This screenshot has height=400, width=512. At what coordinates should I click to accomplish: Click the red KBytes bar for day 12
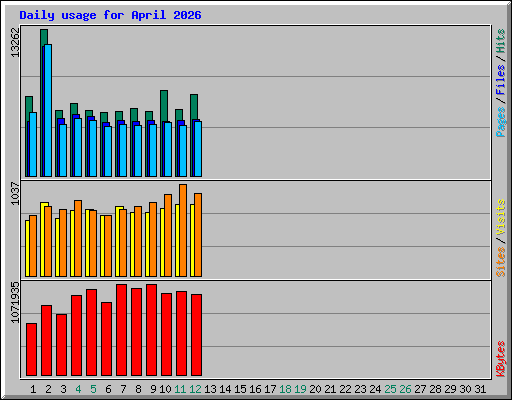pos(196,335)
